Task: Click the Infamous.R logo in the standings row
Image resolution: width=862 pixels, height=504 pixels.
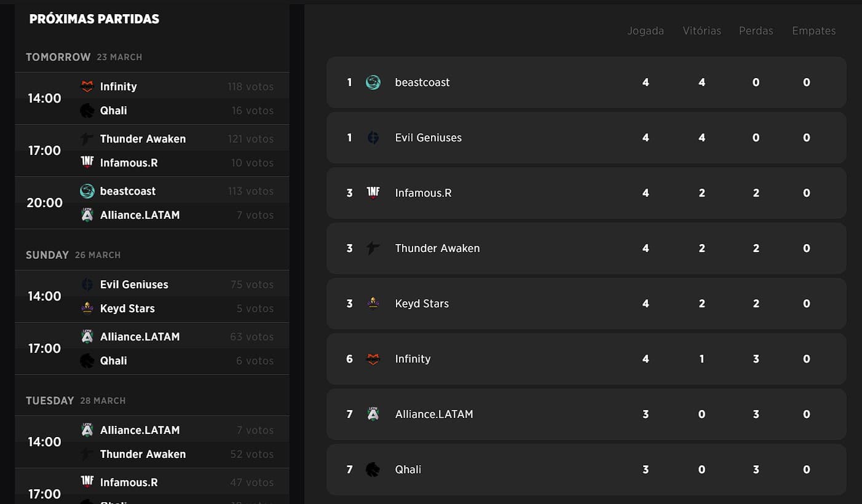Action: click(374, 192)
